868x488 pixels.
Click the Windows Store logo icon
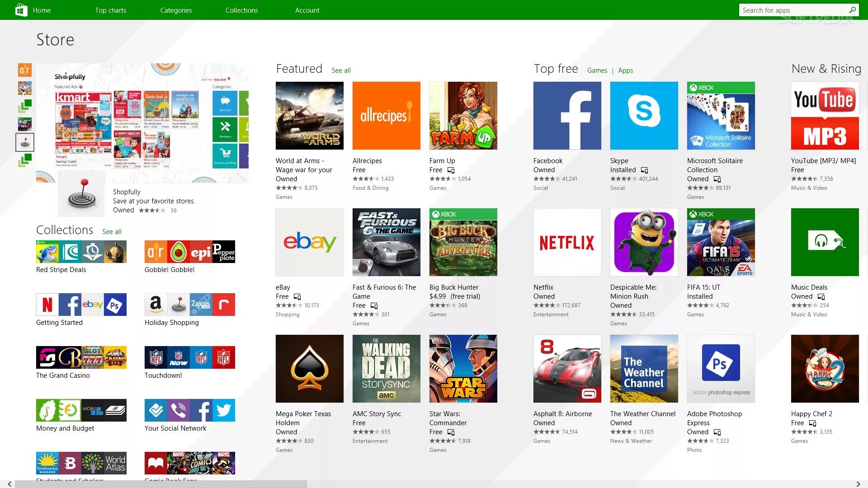[x=21, y=10]
